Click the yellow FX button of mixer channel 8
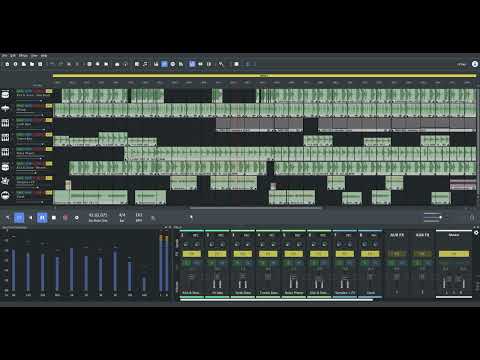Viewport: 480px width, 360px height. [x=370, y=254]
